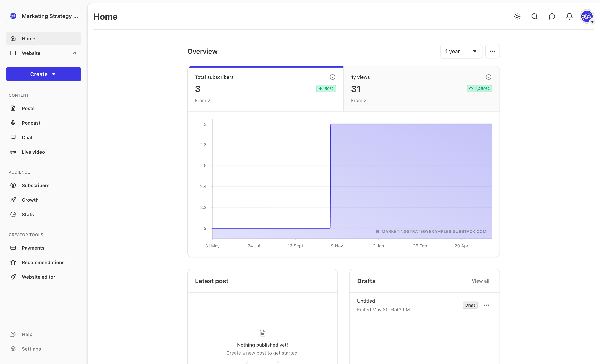This screenshot has height=364, width=600.
Task: Go to Home in the sidebar
Action: coord(44,39)
